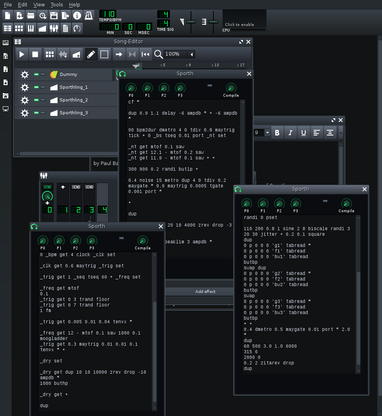The image size is (382, 416).
Task: Mute the Sporthling_1 track
Action: [x=36, y=87]
